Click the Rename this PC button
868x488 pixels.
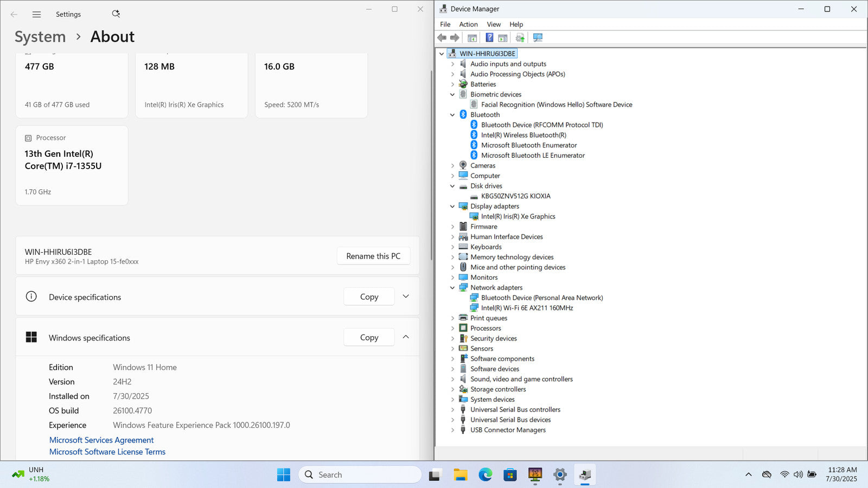coord(373,256)
